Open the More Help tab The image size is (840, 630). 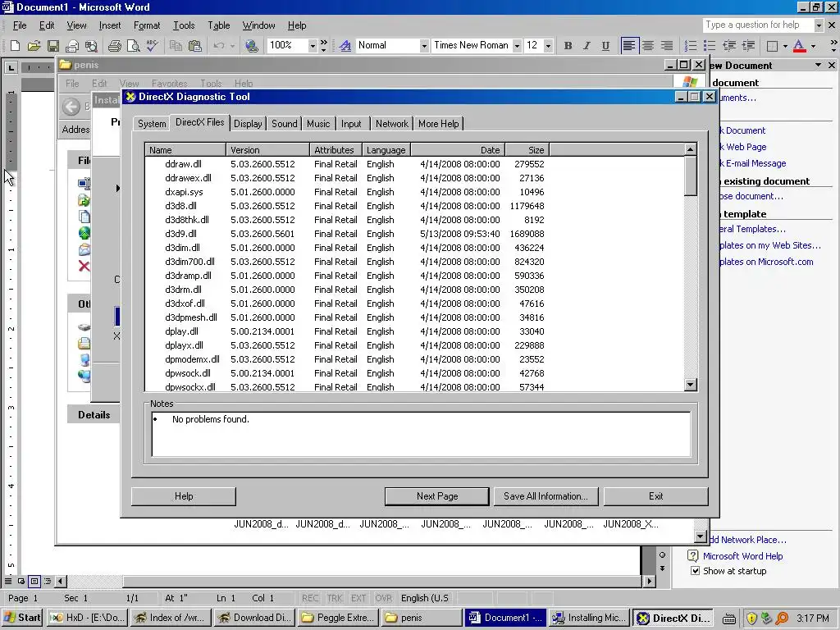pos(439,124)
